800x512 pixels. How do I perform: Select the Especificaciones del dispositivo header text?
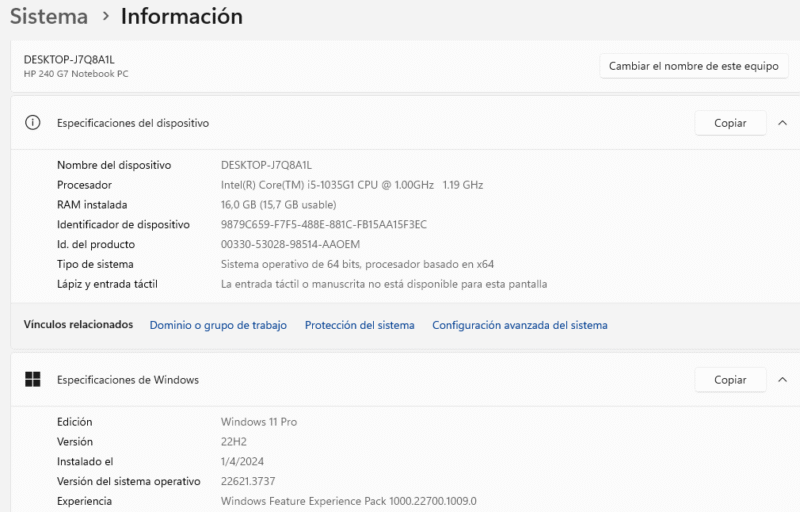pos(133,123)
